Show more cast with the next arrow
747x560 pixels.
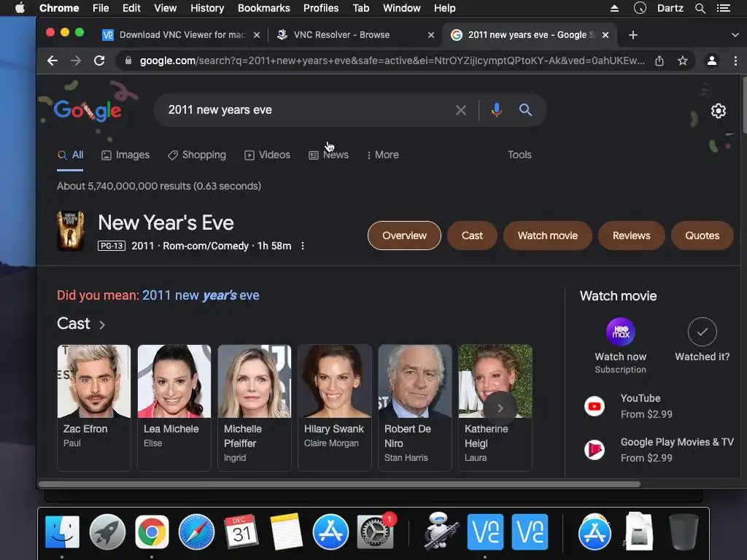500,408
